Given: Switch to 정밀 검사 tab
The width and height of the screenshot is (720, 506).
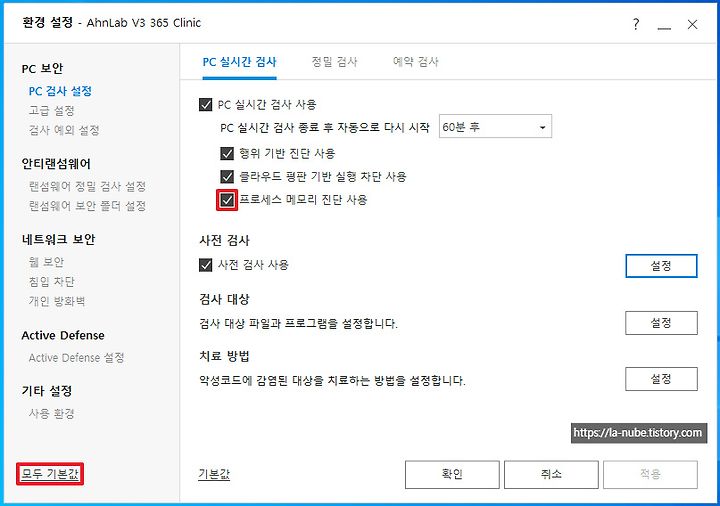Looking at the screenshot, I should [x=334, y=62].
